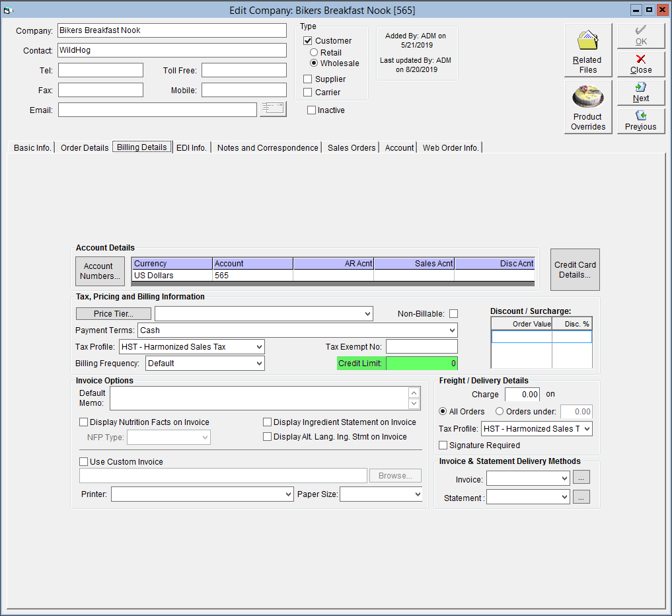This screenshot has width=672, height=616.
Task: Click the green Credit Limit field
Action: pos(422,364)
